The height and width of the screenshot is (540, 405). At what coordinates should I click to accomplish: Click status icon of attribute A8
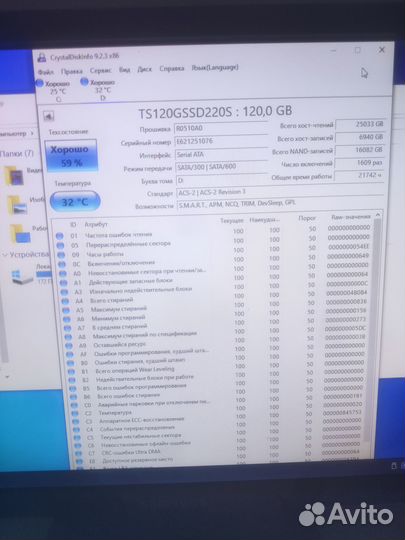69,337
